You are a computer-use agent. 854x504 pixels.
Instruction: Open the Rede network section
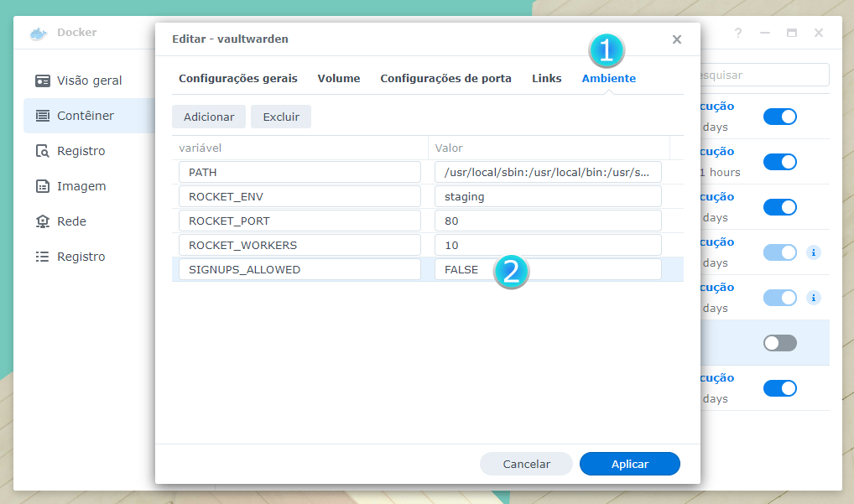click(x=71, y=221)
